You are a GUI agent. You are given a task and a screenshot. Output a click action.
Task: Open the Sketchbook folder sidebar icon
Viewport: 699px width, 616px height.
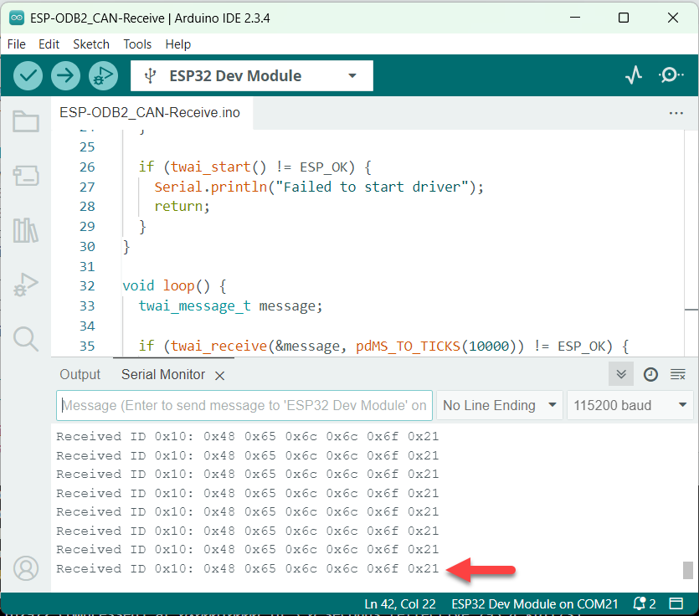point(26,121)
